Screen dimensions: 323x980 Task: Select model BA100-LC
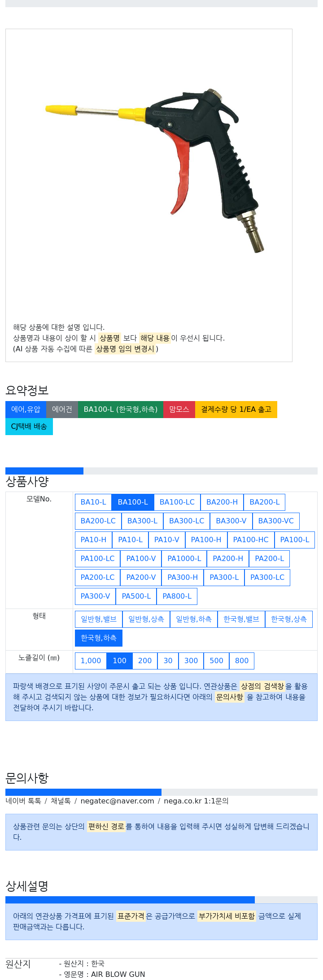177,502
